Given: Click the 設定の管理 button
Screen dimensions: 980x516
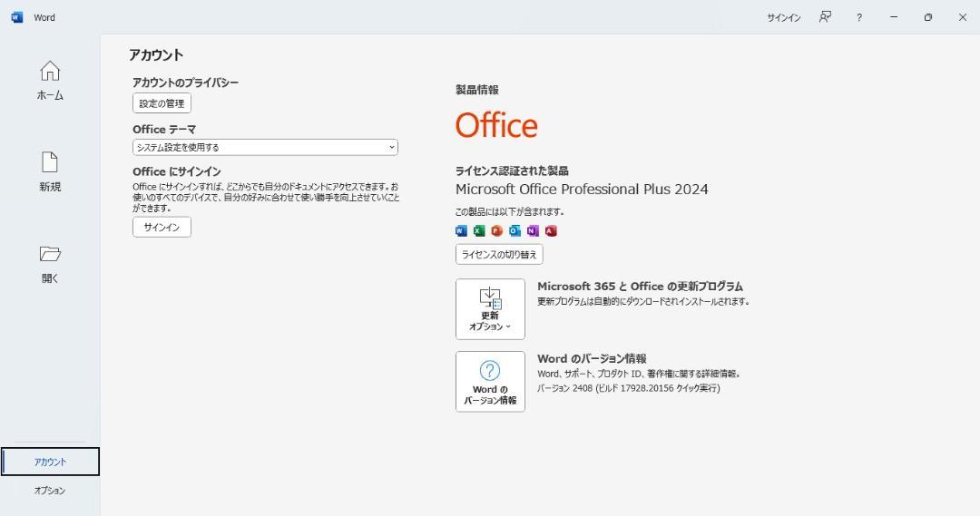Looking at the screenshot, I should 162,103.
